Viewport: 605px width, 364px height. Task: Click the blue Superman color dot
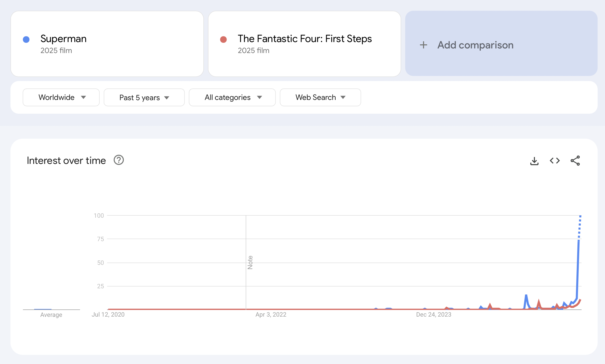26,40
